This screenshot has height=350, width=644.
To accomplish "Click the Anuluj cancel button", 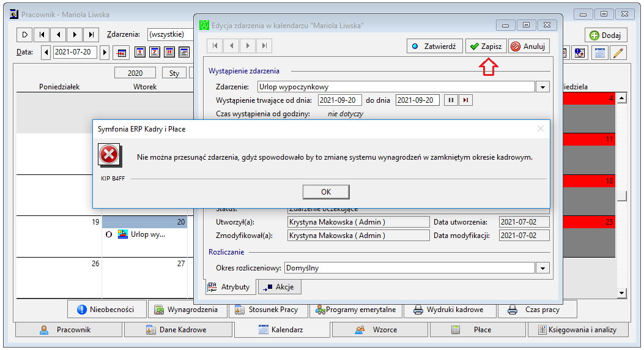I will pyautogui.click(x=528, y=47).
